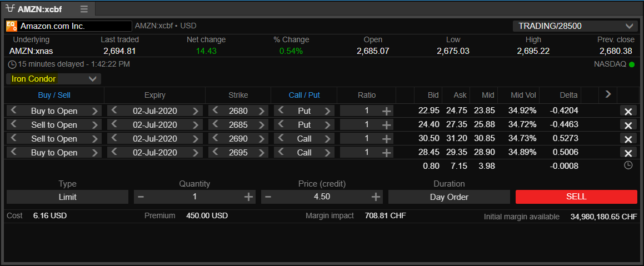Screen dimensions: 644x266
Task: Click the Strike column header
Action: (x=238, y=95)
